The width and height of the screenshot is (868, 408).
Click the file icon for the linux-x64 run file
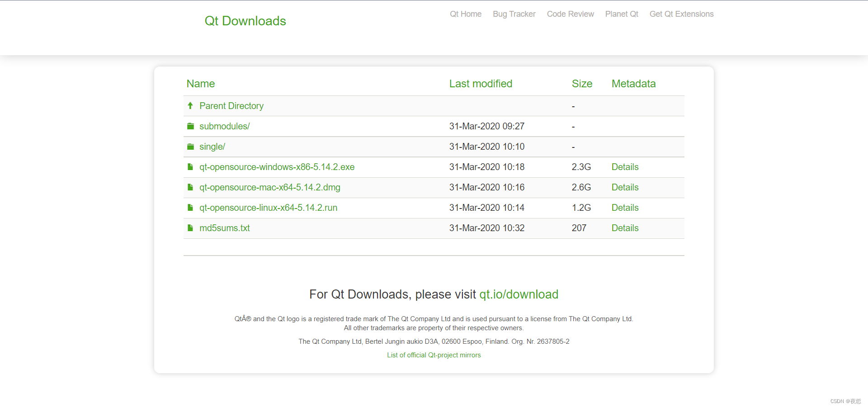click(190, 208)
